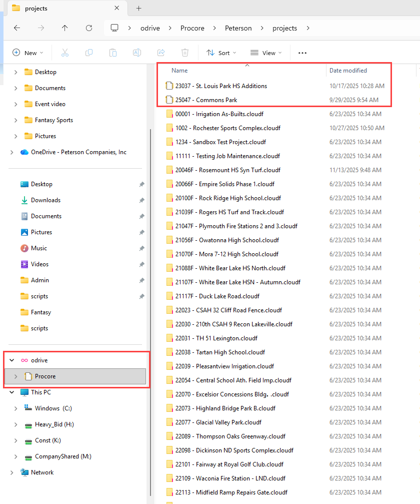The image size is (420, 504).
Task: Open the View dropdown menu
Action: (266, 53)
